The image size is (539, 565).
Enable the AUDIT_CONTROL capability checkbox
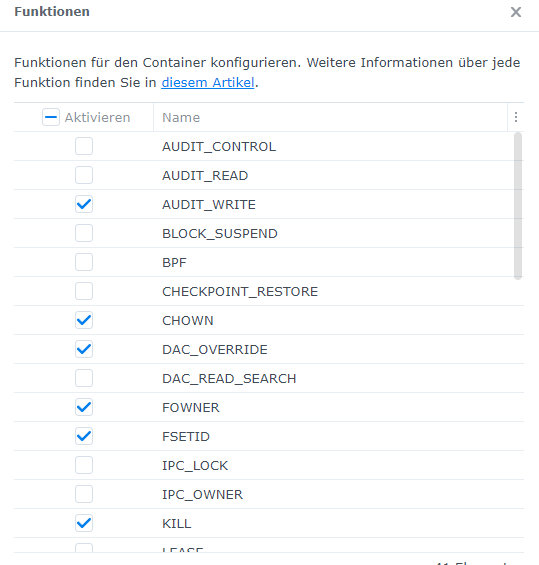pos(84,146)
